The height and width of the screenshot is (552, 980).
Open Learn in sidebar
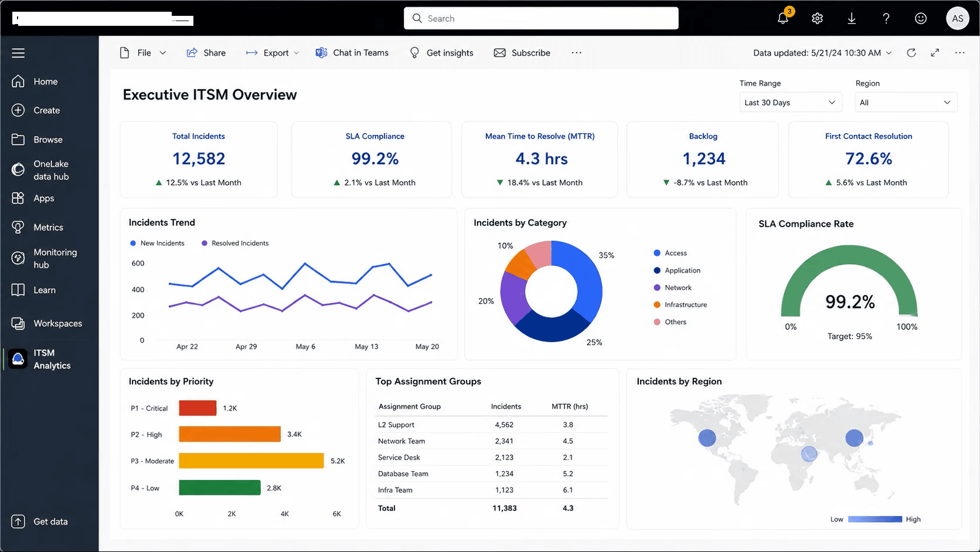pos(34,290)
